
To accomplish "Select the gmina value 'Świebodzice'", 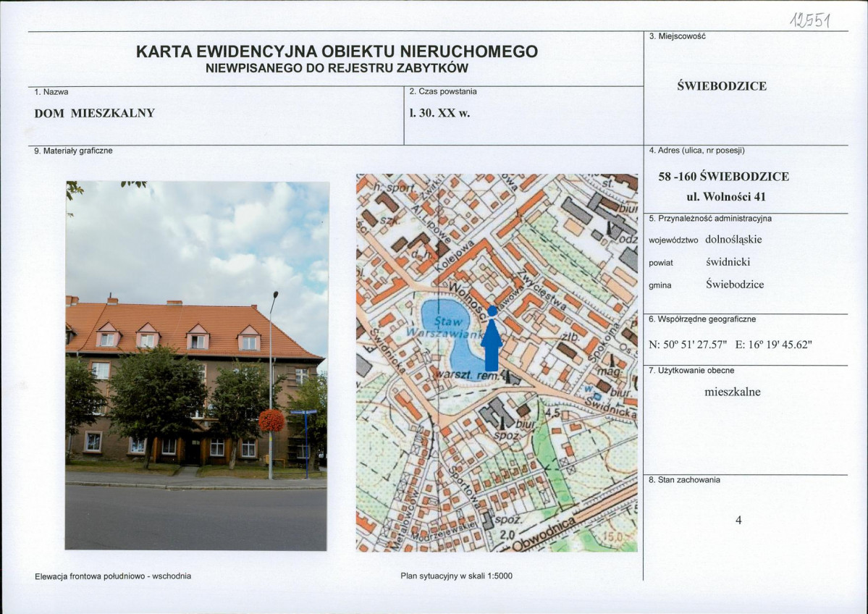I will pyautogui.click(x=735, y=285).
